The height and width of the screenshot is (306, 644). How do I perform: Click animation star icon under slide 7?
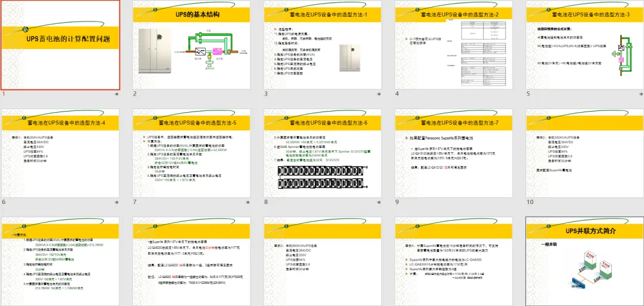point(248,202)
